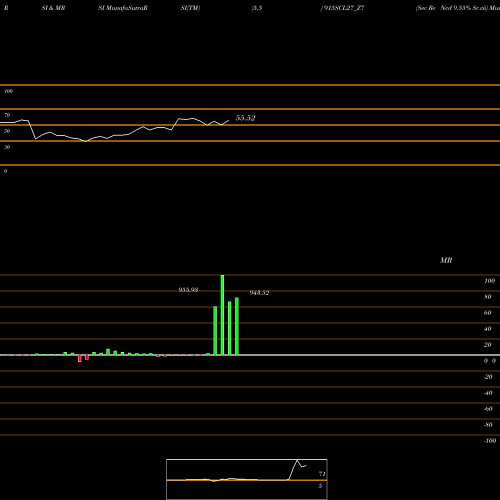Click the -100 label on MR axis
500x500 pixels.
coord(490,441)
